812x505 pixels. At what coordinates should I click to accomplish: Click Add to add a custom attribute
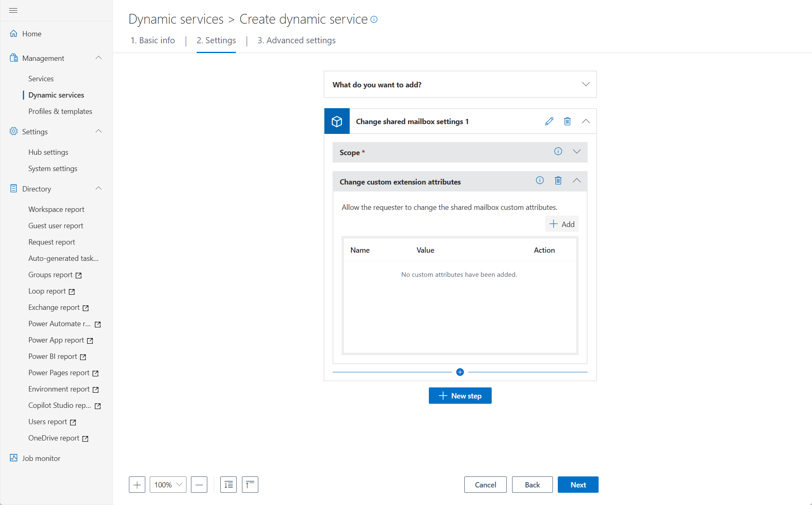(562, 224)
